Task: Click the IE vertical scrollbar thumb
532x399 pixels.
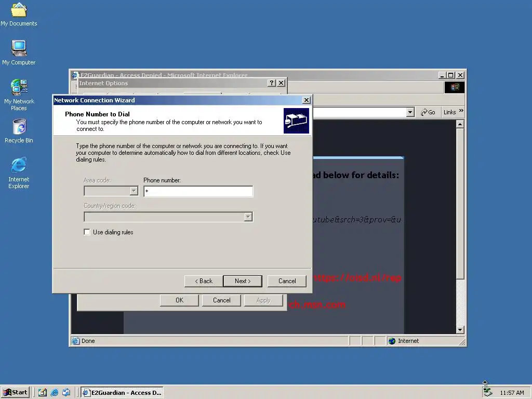Action: pyautogui.click(x=460, y=204)
